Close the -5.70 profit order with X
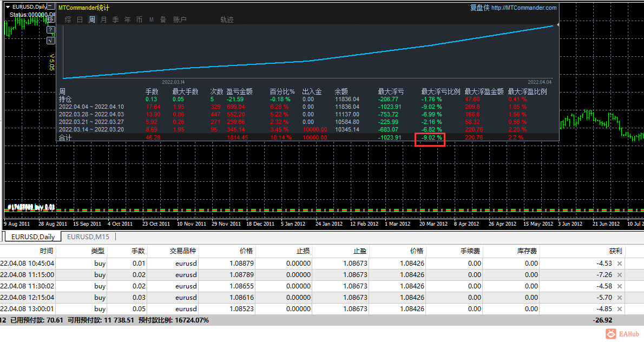This screenshot has width=644, height=342. coord(620,298)
